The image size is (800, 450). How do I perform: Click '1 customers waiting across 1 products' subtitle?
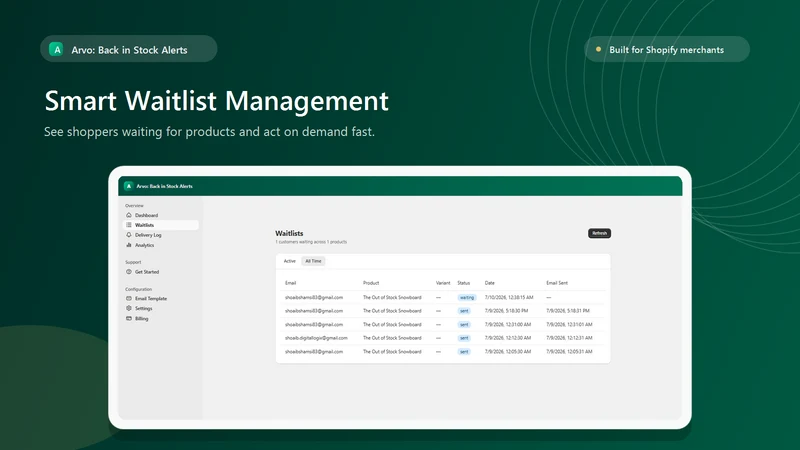pos(311,242)
